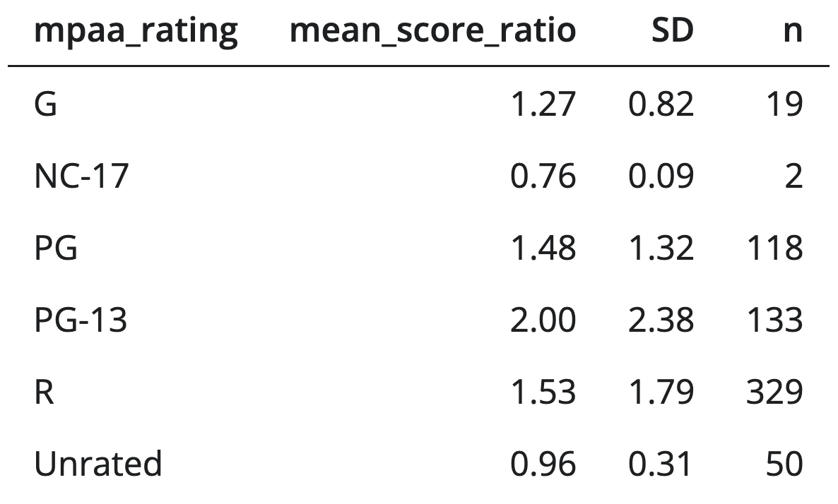Click the n column header
838x504 pixels.
(793, 32)
